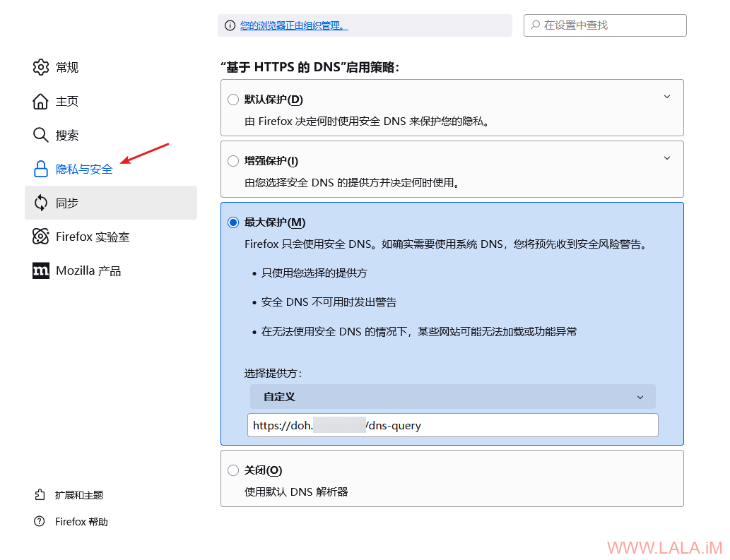Viewport: 730px width, 560px height.
Task: Click the bullet text 只使用您选择的提供方
Action: [314, 273]
